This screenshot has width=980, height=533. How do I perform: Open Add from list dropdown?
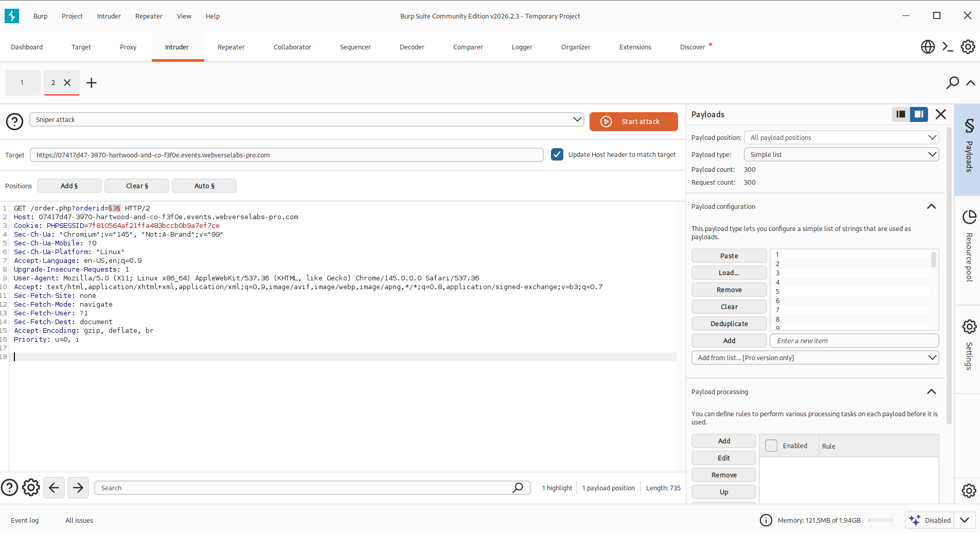click(815, 358)
